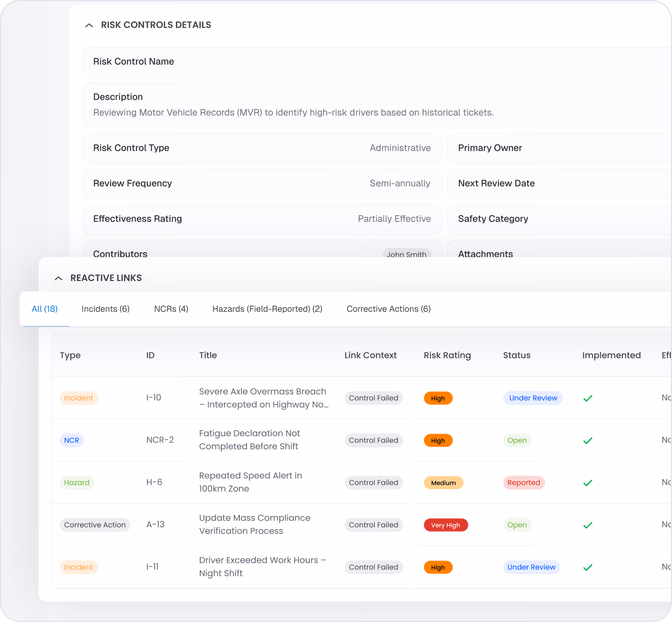This screenshot has height=622, width=672.
Task: Show the Corrective Actions (6) tab
Action: tap(389, 309)
